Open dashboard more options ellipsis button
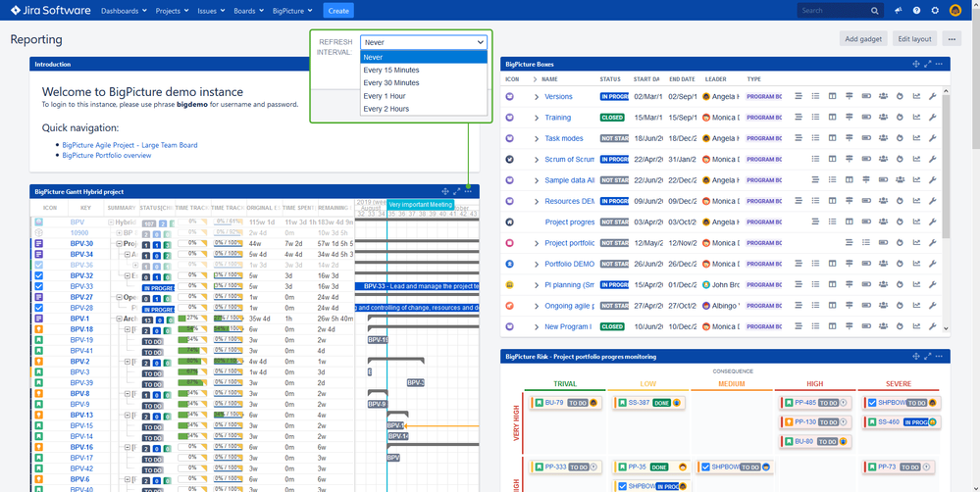 pos(952,38)
